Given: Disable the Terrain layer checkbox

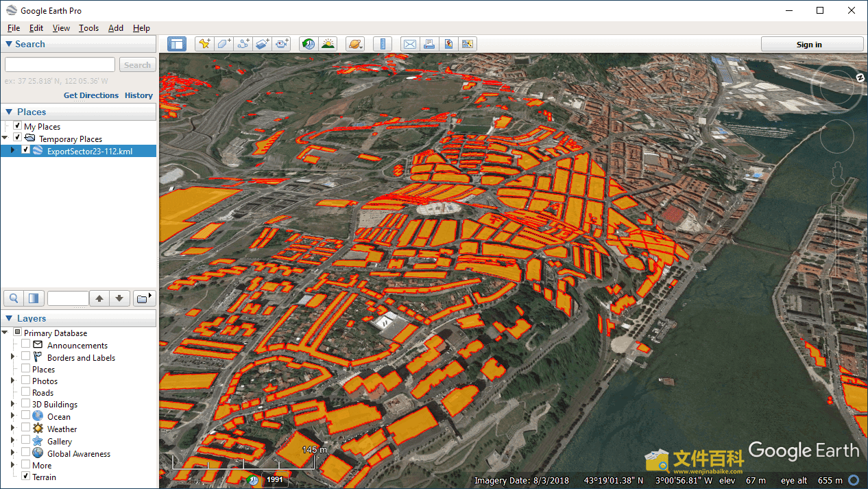Looking at the screenshot, I should [x=25, y=477].
